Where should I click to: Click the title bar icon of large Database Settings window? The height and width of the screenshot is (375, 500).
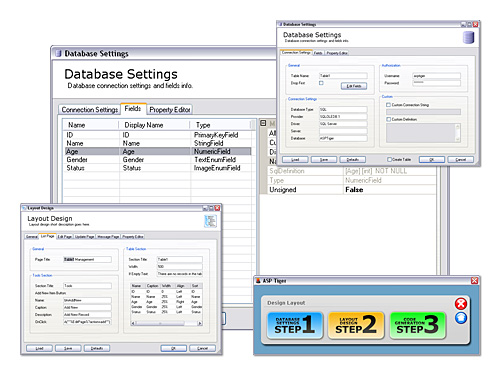[x=58, y=53]
